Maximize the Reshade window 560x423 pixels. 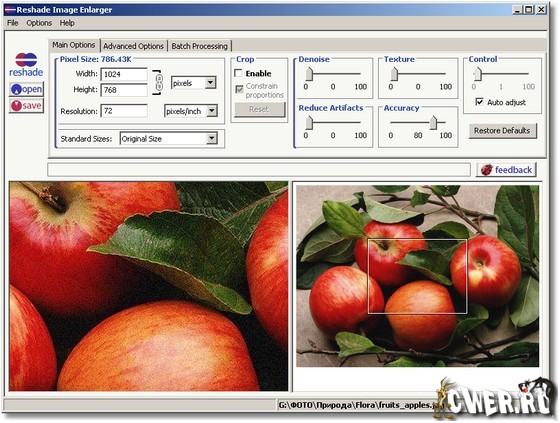[530, 10]
